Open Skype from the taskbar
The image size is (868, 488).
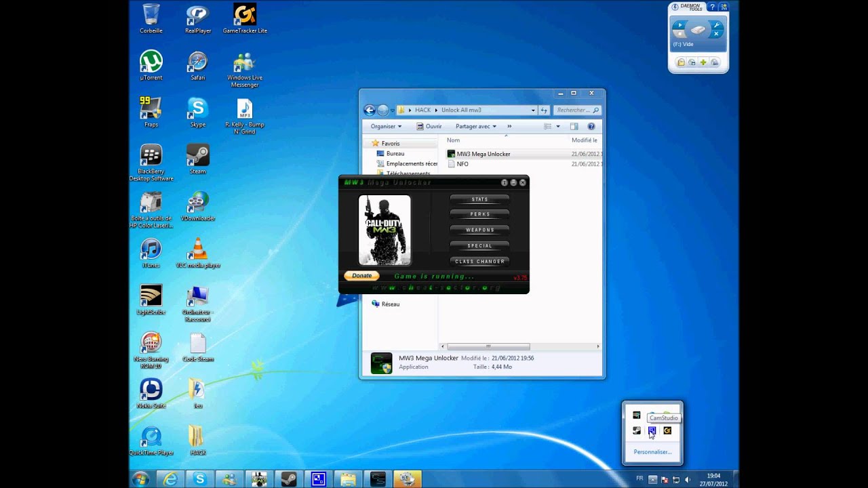(x=199, y=479)
